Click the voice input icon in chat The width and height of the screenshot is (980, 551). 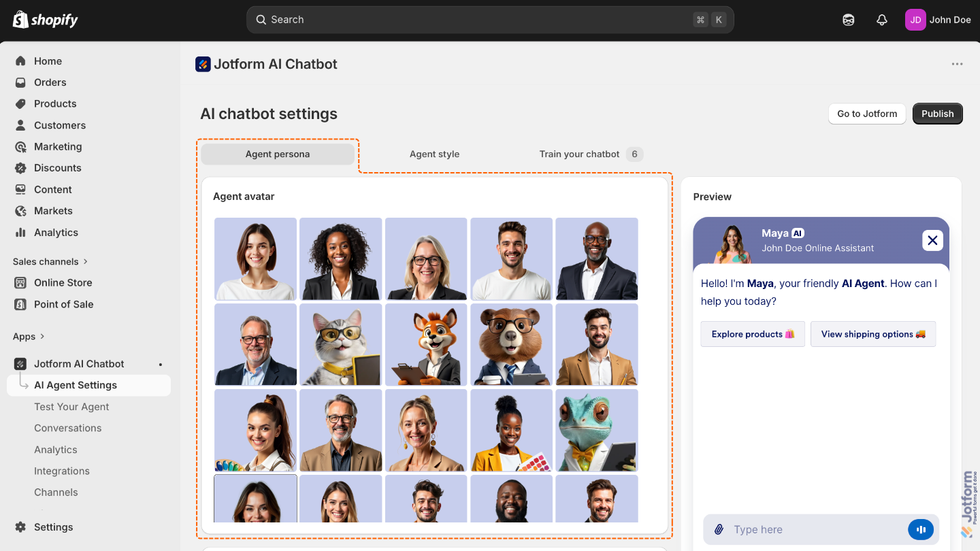921,529
